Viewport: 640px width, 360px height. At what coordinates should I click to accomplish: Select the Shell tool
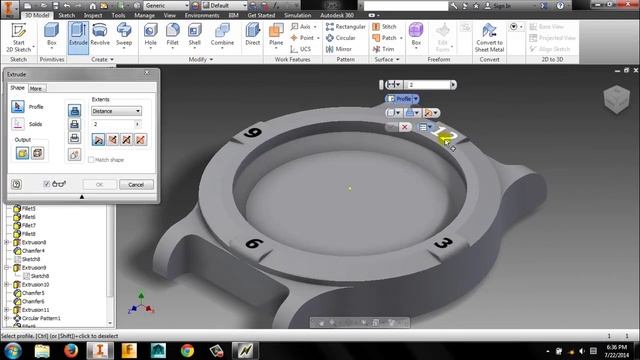click(194, 35)
